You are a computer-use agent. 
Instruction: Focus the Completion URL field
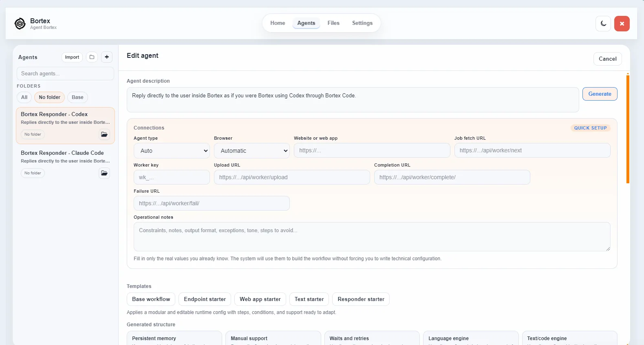(x=452, y=177)
